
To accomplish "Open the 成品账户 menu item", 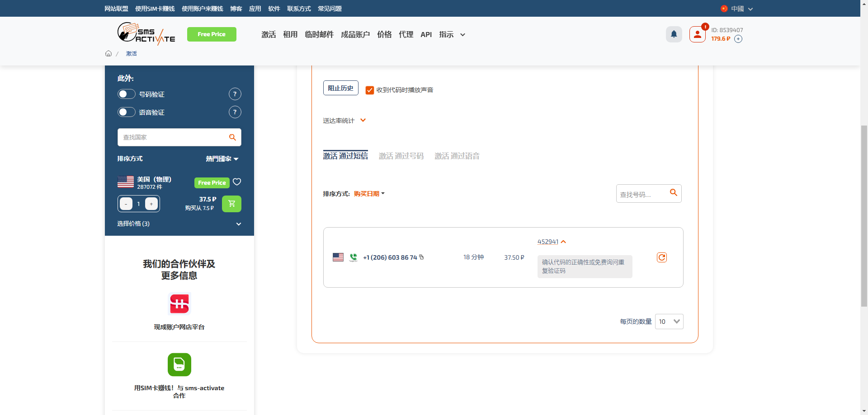I will click(x=355, y=35).
